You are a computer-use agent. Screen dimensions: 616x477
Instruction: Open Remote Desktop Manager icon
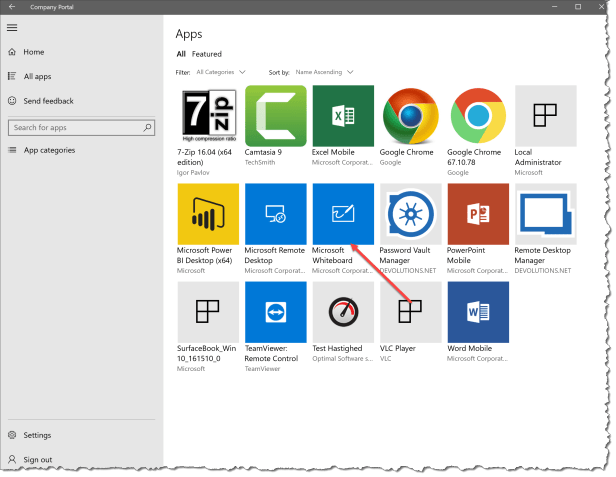point(546,214)
